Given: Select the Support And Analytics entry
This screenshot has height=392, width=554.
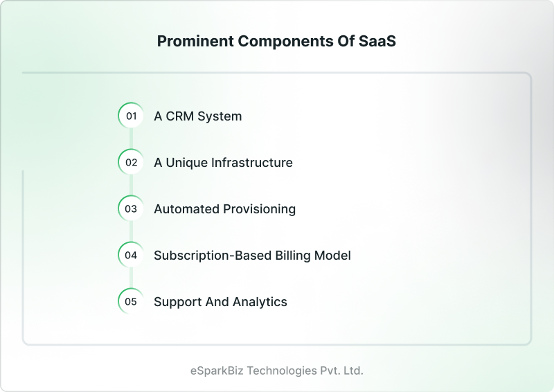Looking at the screenshot, I should (x=220, y=301).
